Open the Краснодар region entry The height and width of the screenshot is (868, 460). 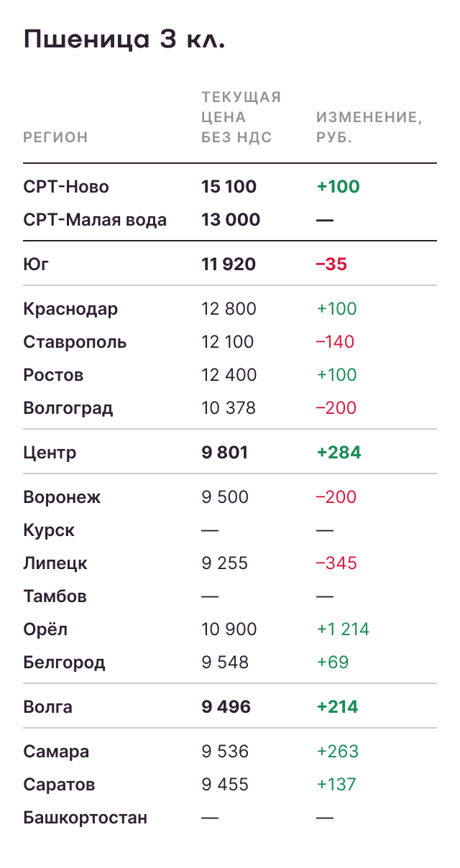pos(70,309)
